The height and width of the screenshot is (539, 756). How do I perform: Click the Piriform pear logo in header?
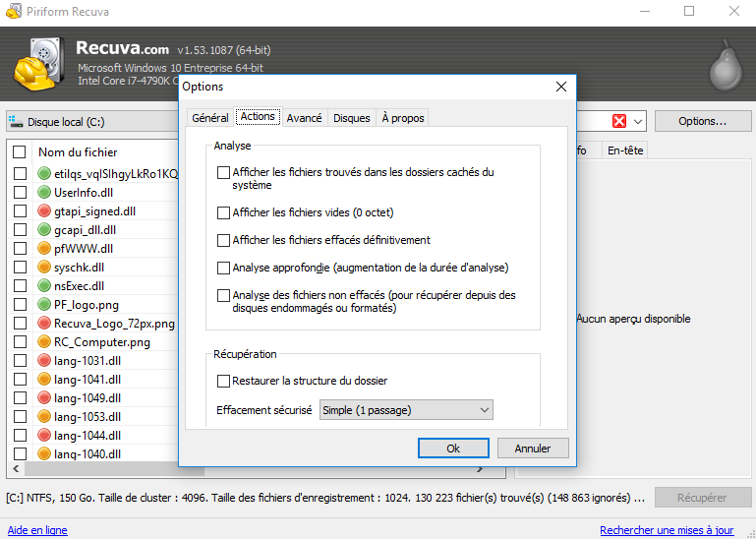click(726, 65)
